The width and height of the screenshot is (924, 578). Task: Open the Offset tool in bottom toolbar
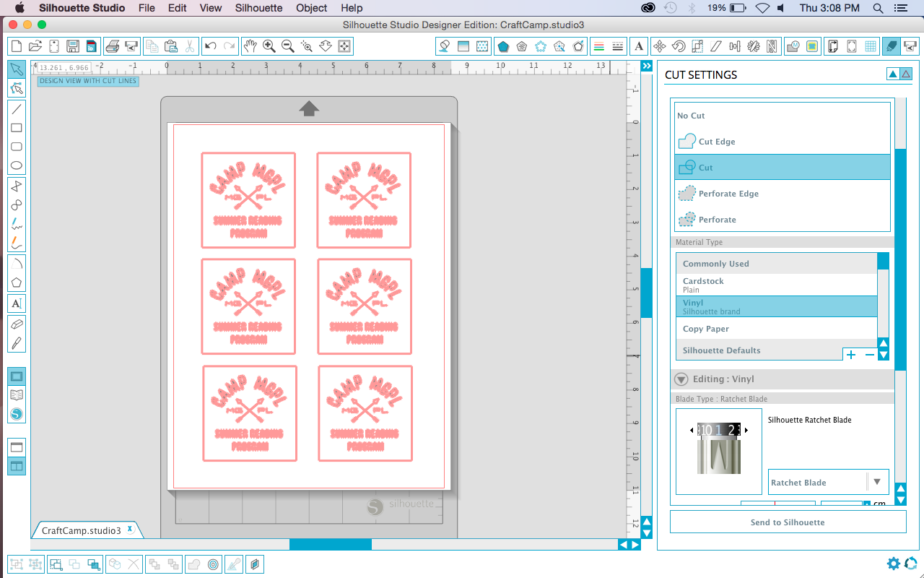tap(214, 564)
